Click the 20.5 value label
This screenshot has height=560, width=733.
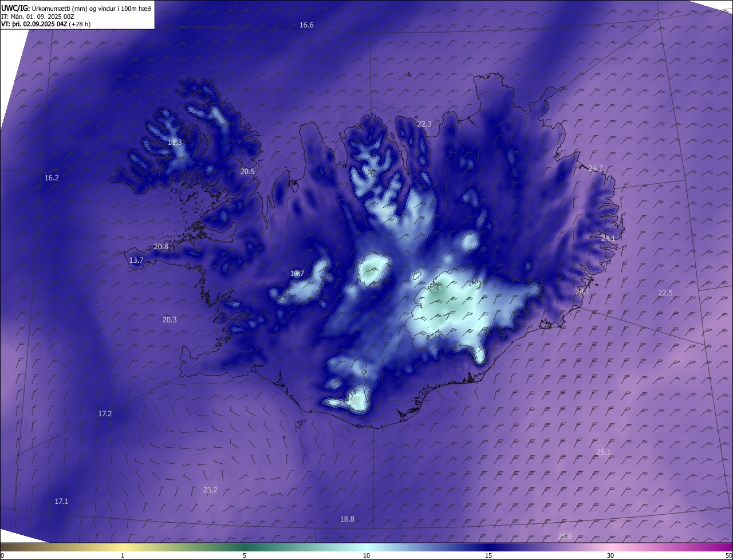pos(247,171)
